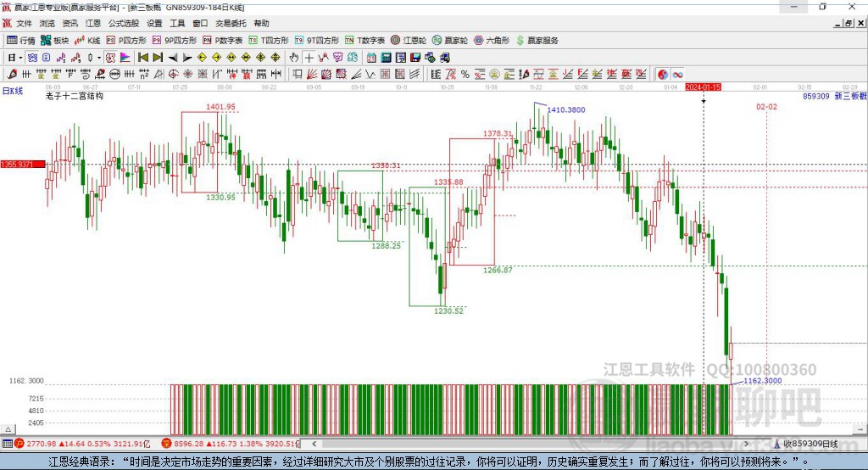Switch to the K线 chart view
The image size is (868, 470).
point(87,41)
